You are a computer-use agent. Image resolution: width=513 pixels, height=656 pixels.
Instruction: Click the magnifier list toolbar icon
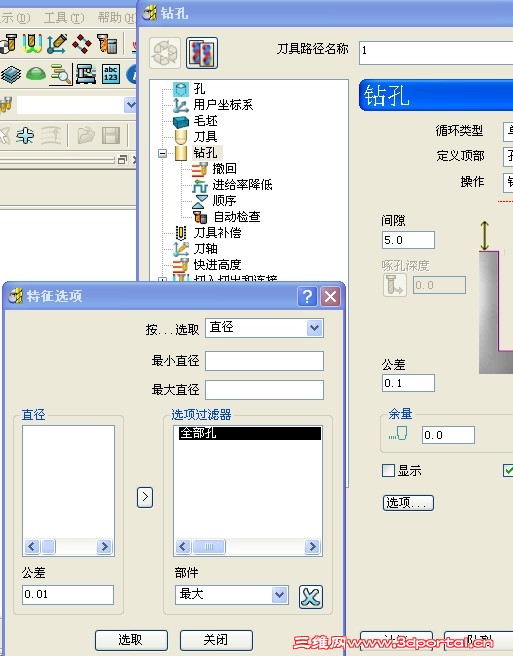[x=61, y=75]
